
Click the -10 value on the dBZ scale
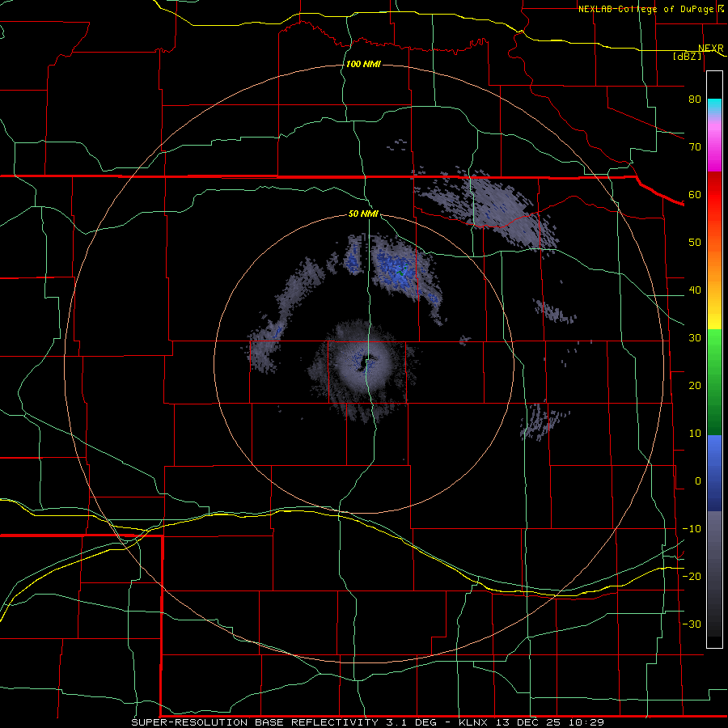point(692,529)
